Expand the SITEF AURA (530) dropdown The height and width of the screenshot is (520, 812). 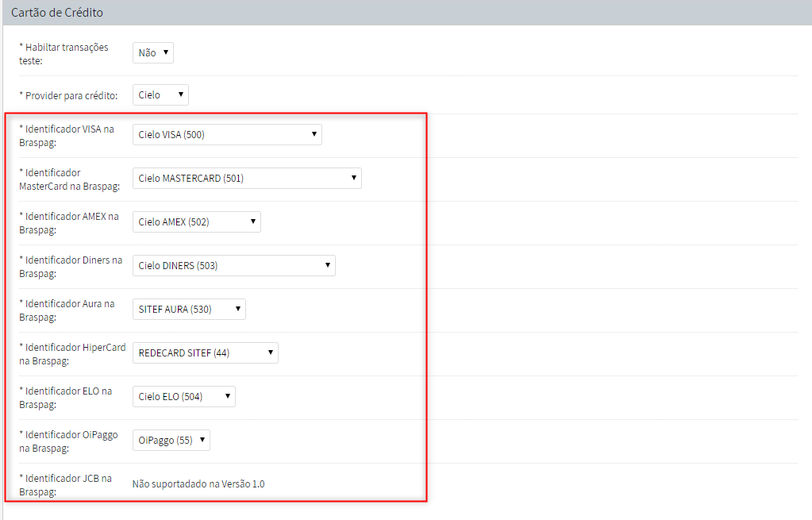(189, 309)
